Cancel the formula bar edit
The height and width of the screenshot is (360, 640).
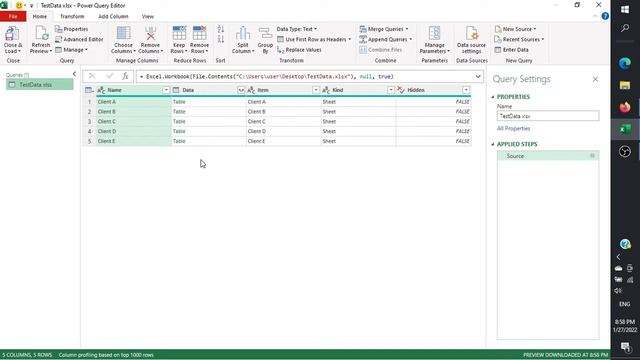[92, 76]
